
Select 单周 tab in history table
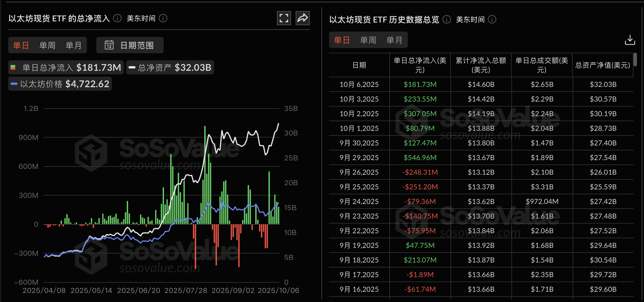click(368, 40)
